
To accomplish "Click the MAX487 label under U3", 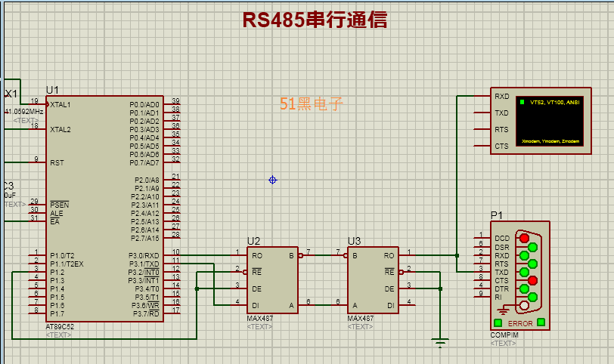I will click(x=361, y=318).
